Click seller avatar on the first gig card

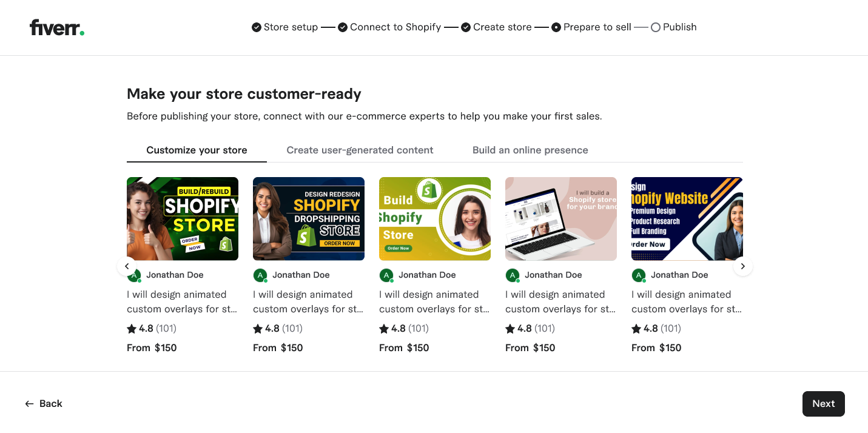tap(134, 275)
